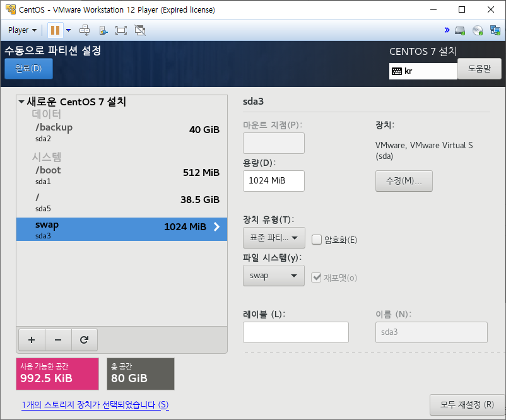Click the sda3 heading in details pane
Image resolution: width=506 pixels, height=420 pixels.
253,102
